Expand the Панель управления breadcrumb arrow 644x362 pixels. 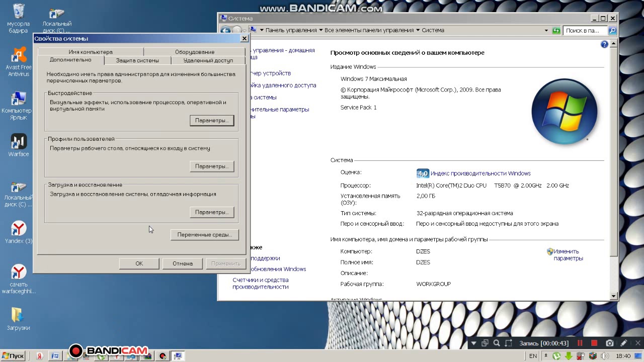tap(321, 30)
